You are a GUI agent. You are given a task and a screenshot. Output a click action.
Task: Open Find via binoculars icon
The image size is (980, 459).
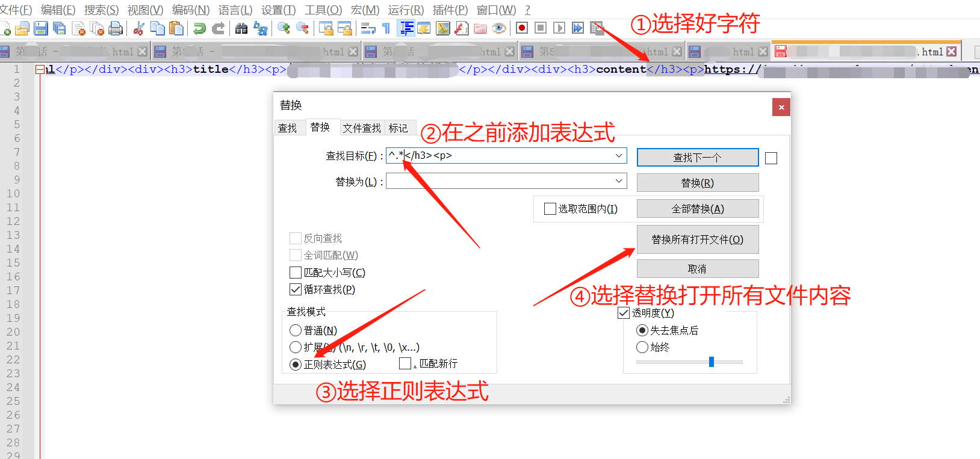pos(241,28)
